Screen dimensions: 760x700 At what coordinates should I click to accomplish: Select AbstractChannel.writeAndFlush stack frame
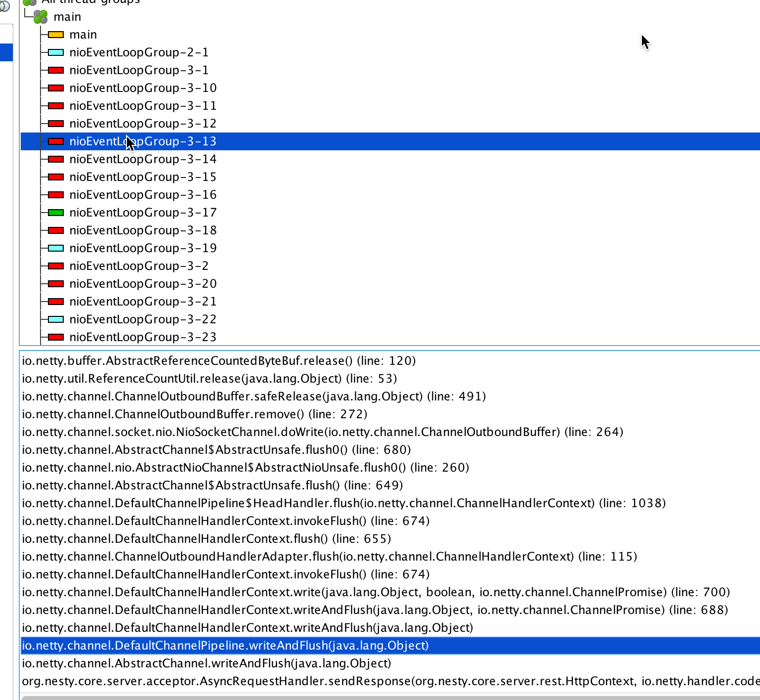[x=207, y=663]
